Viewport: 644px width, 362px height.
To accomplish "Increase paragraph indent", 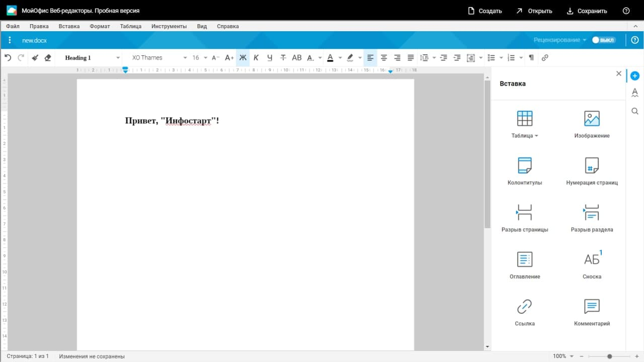I will (x=457, y=57).
